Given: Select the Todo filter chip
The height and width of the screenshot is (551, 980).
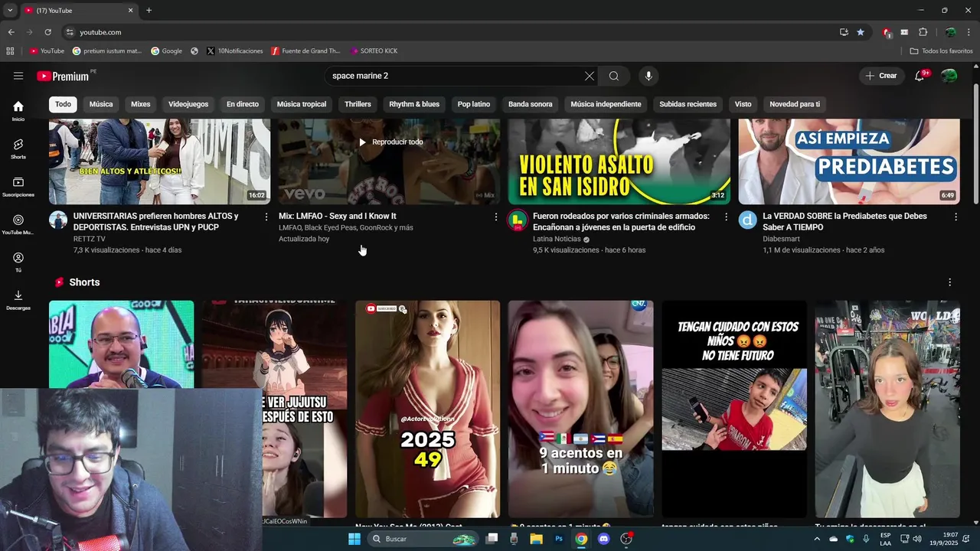Looking at the screenshot, I should point(63,104).
